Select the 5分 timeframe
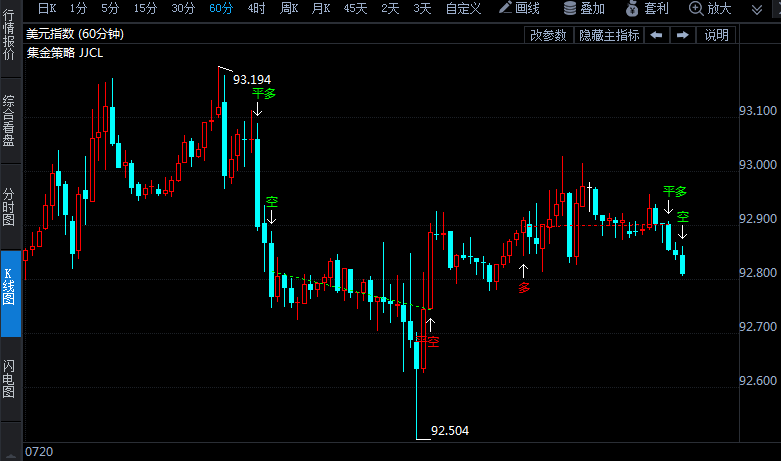Screen dimensions: 781x461 tap(110, 8)
